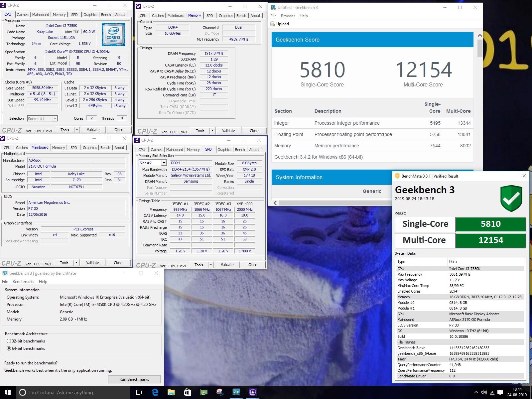Click the CPU-Z icon in the Mainboard tab window title
Screen dimensions: 532x399
pyautogui.click(x=3, y=138)
